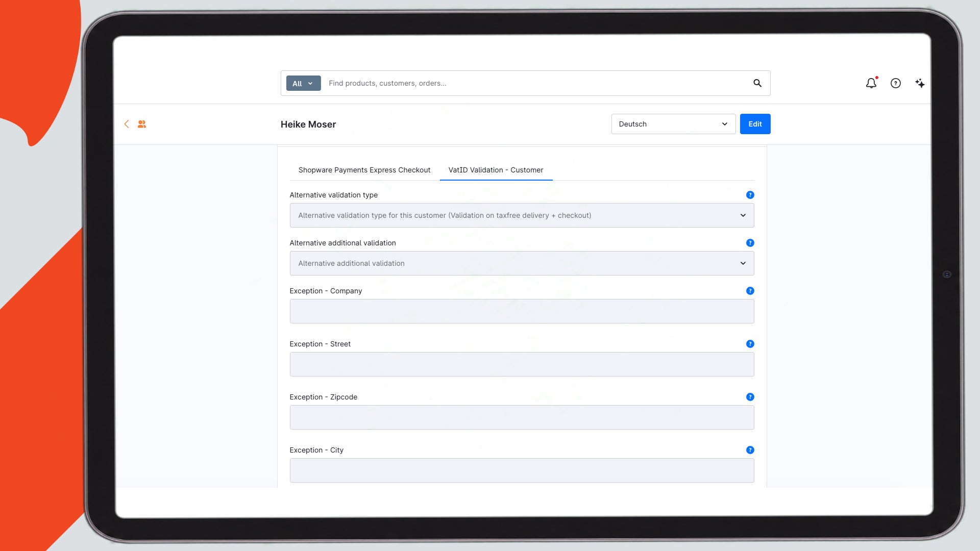Expand the Alternative additional validation dropdown
The height and width of the screenshot is (551, 980).
click(x=522, y=263)
